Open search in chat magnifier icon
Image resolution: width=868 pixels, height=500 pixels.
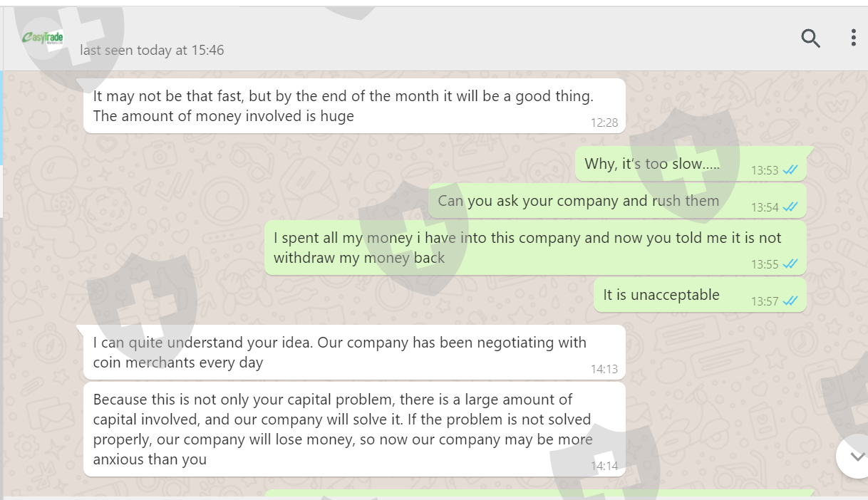point(810,38)
